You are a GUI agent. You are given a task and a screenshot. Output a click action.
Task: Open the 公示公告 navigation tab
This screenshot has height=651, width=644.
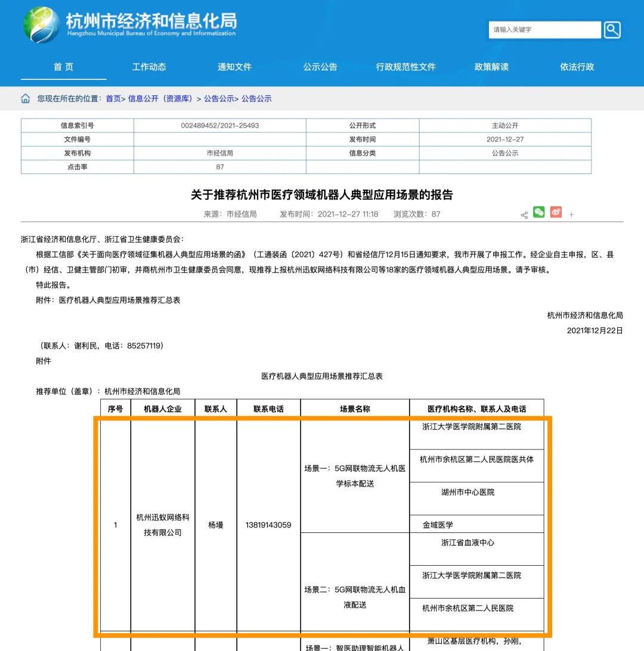320,67
